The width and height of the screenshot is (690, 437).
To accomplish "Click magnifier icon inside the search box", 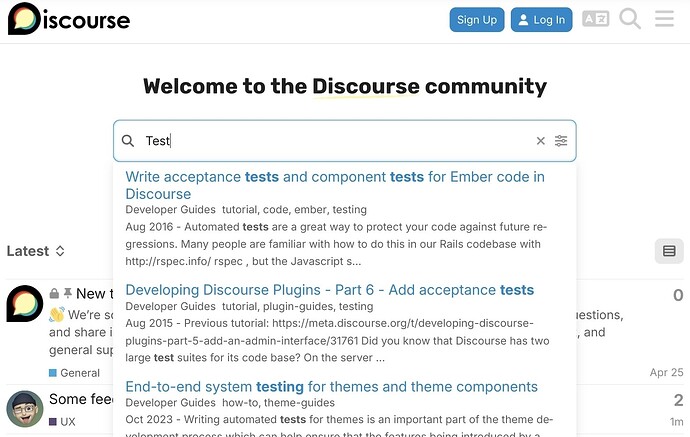I will tap(128, 141).
